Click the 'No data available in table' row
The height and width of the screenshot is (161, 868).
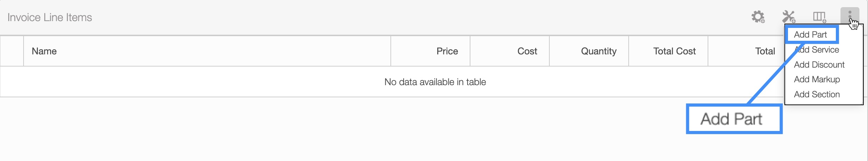pyautogui.click(x=435, y=82)
